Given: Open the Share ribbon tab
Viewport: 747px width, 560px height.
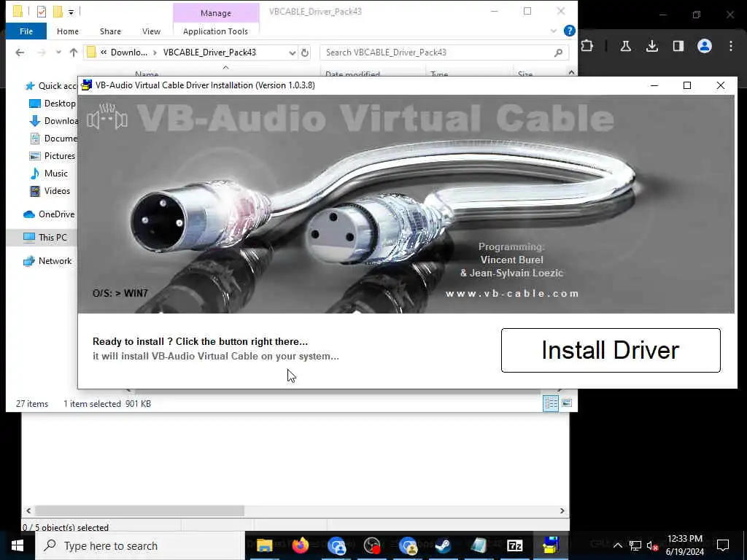Looking at the screenshot, I should coord(110,31).
